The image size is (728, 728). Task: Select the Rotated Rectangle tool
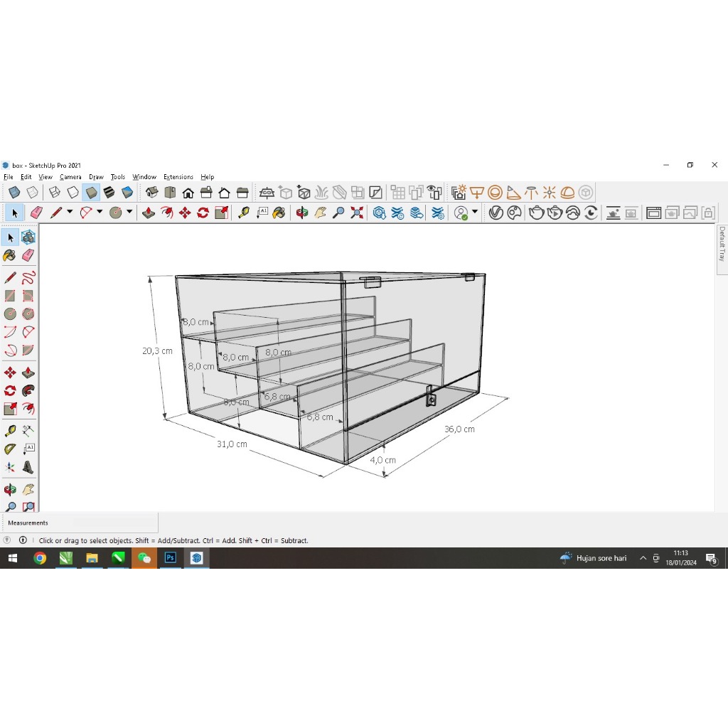28,296
